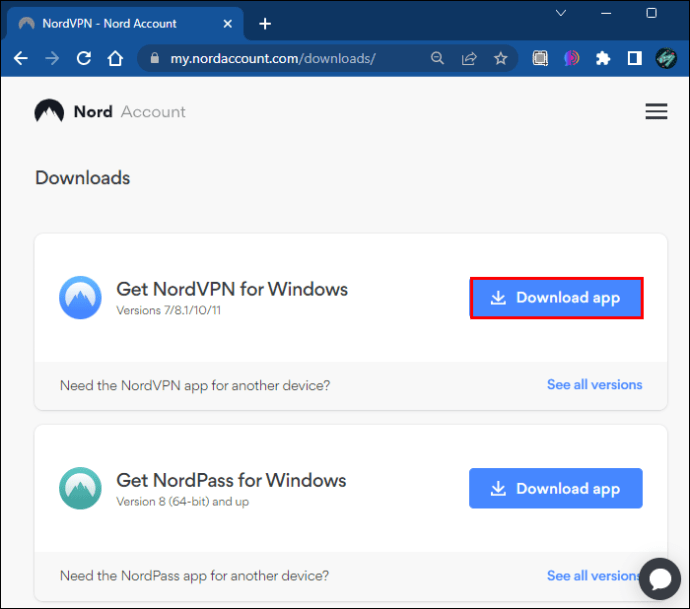Open the profile avatar menu
This screenshot has height=609, width=690.
pos(666,58)
